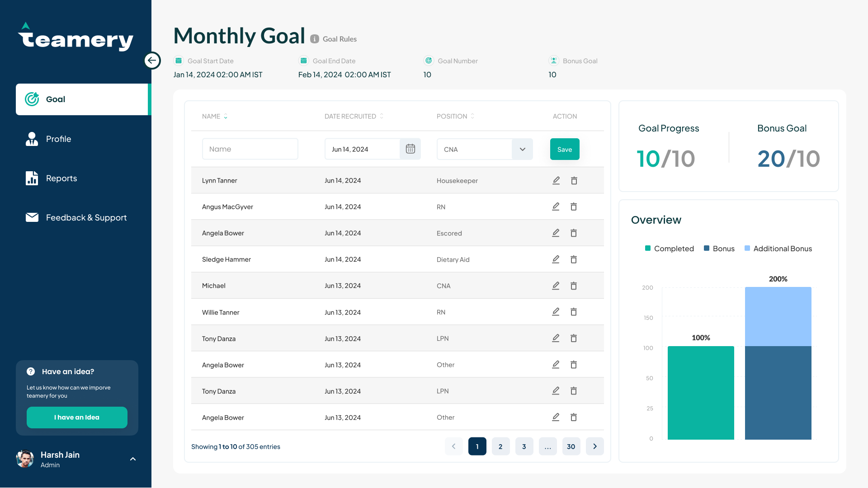Click edit pencil for Sledge Hammer

click(556, 259)
